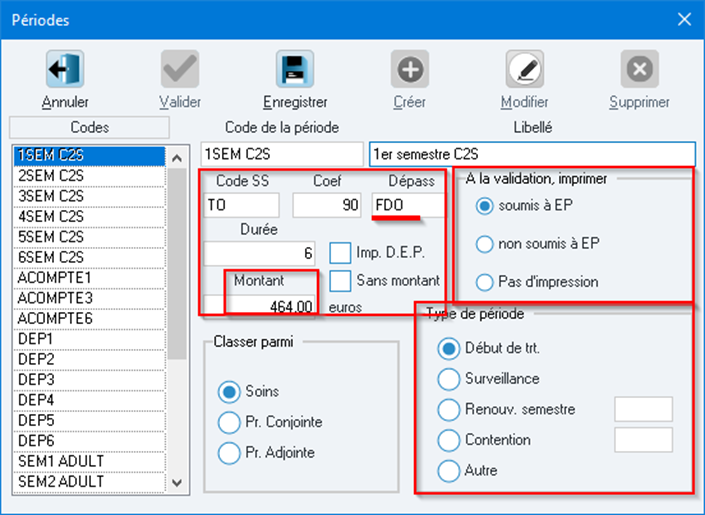This screenshot has height=515, width=705.
Task: Select the 1SEM C2S code
Action: coord(89,155)
